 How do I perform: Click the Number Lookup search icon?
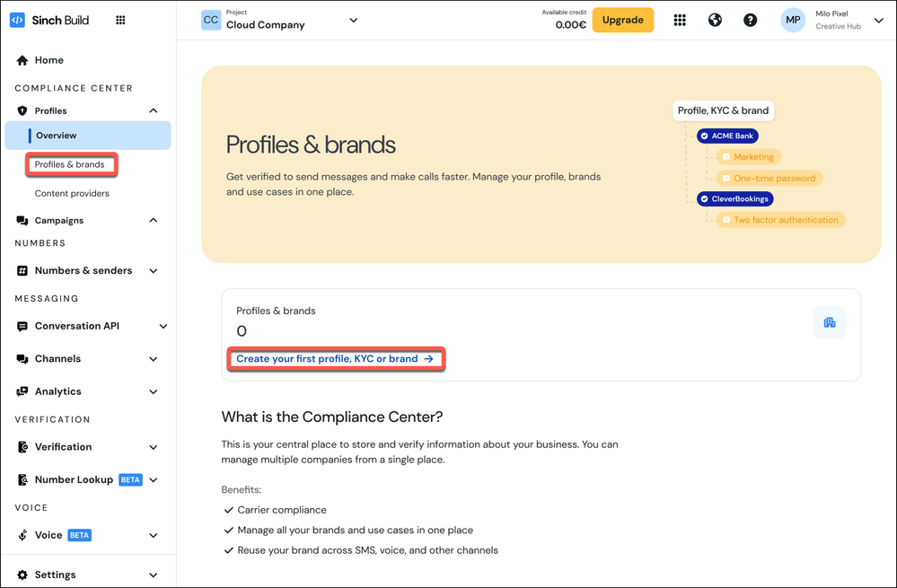point(22,479)
